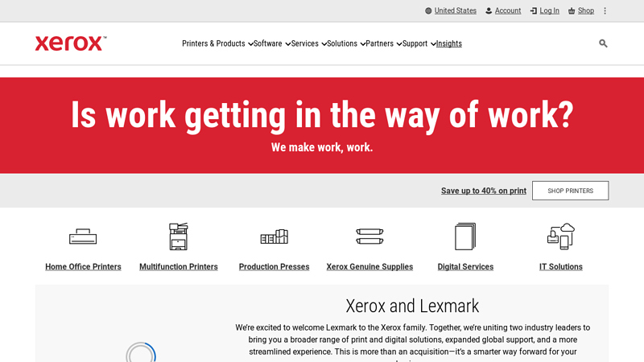Go to the Insights link
This screenshot has height=362, width=644.
[x=449, y=43]
